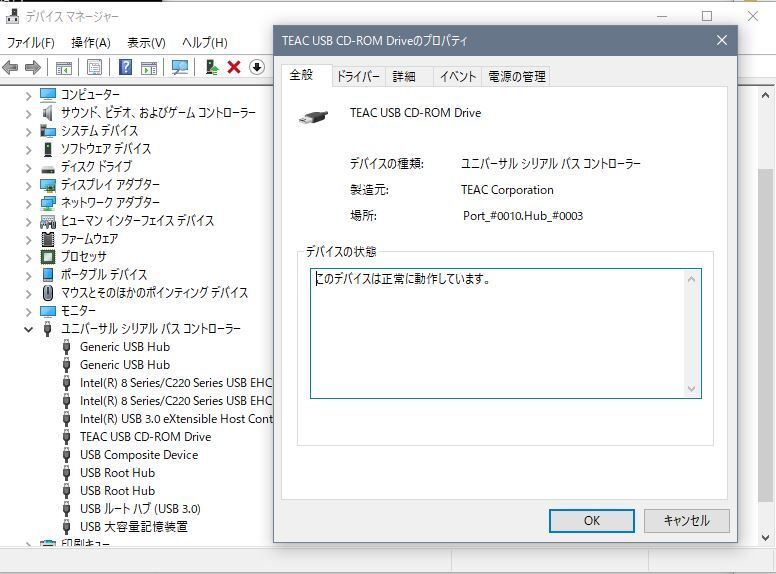Click the ポータブル デバイス icon

click(48, 275)
